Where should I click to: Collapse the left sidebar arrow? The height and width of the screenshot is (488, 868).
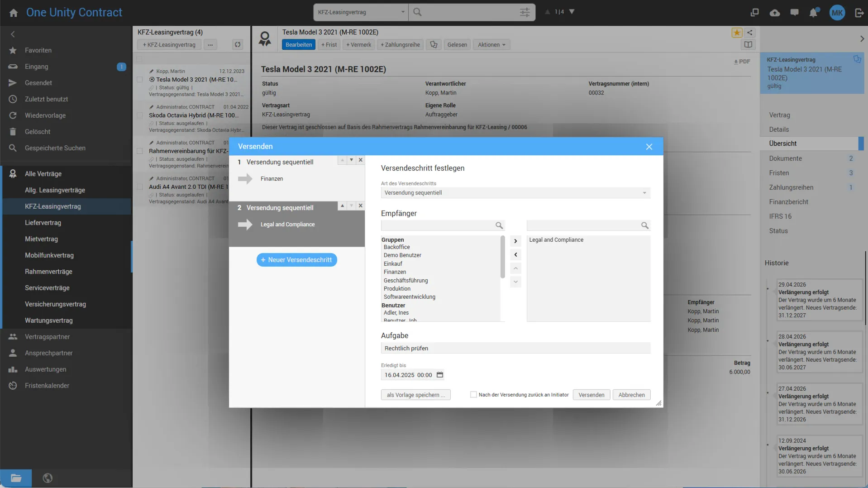tap(13, 34)
